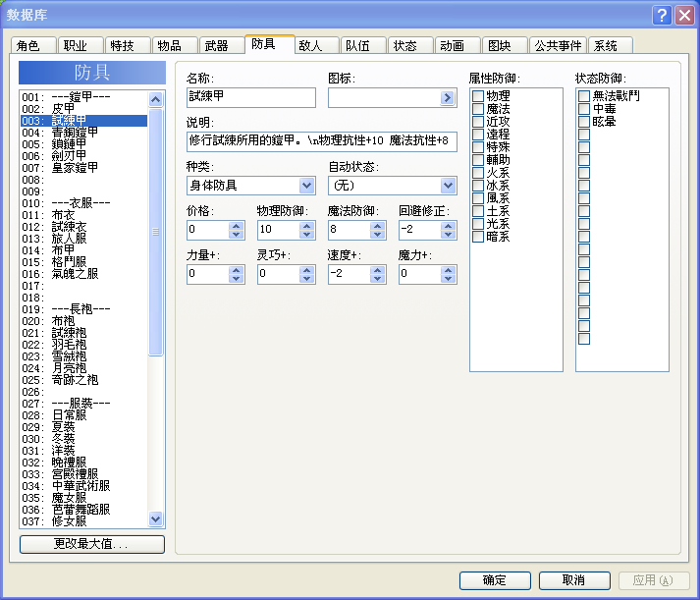Decrease 物理防御 value with down arrow
700x600 pixels.
(306, 235)
